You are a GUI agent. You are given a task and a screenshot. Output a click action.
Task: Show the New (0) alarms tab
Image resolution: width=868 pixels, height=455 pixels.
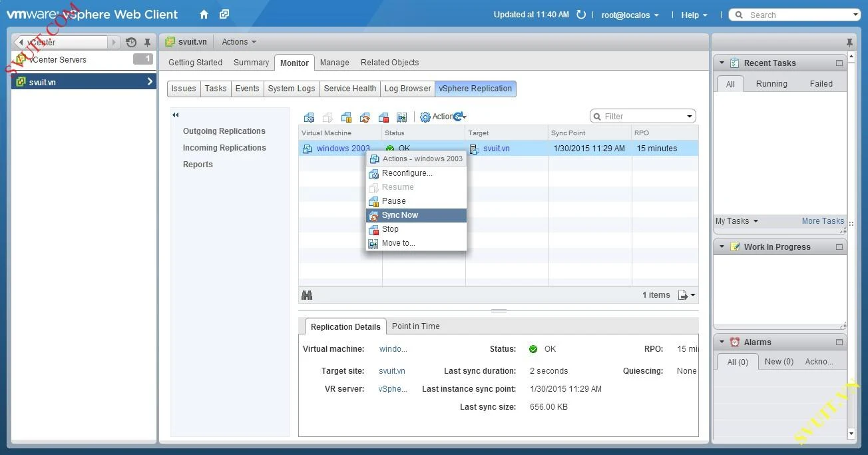(x=779, y=362)
